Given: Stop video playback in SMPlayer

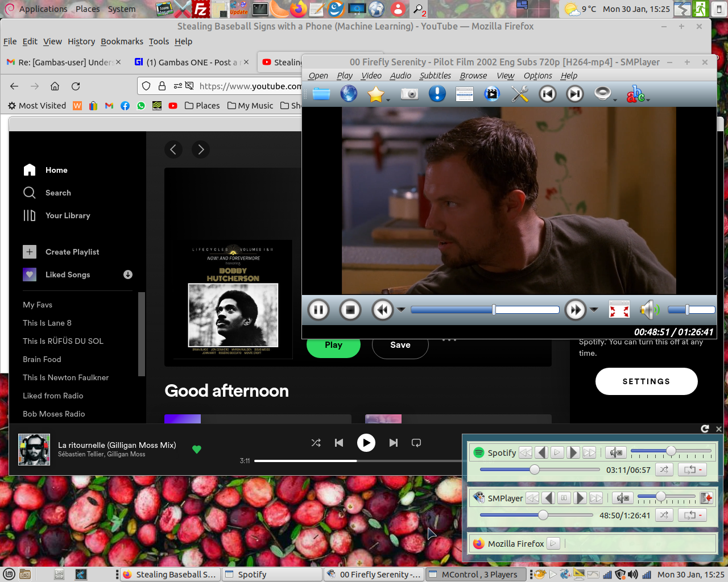Looking at the screenshot, I should tap(350, 310).
